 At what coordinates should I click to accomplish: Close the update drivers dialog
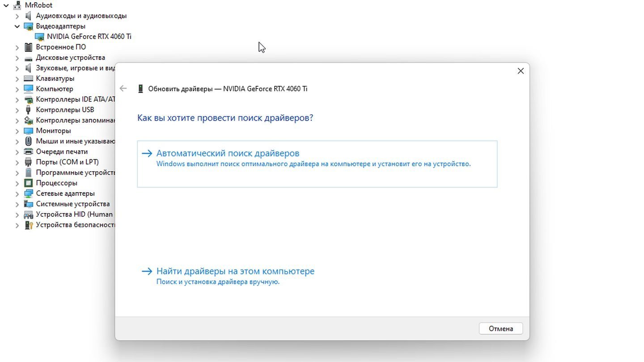pyautogui.click(x=521, y=71)
